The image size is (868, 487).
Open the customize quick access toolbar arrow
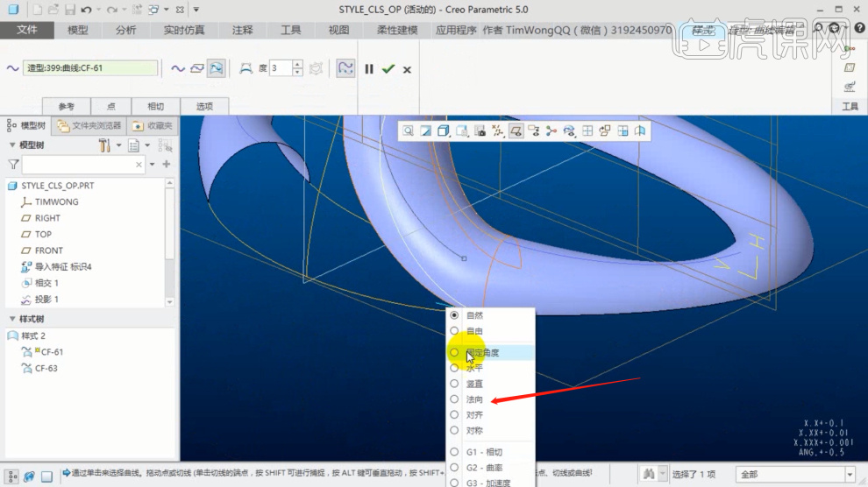tap(196, 10)
